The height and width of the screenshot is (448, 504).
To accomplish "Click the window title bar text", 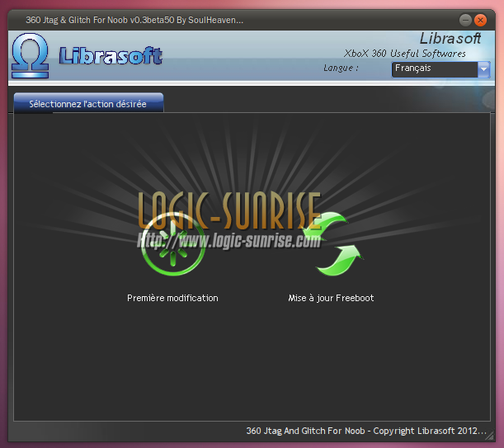I will click(x=134, y=19).
